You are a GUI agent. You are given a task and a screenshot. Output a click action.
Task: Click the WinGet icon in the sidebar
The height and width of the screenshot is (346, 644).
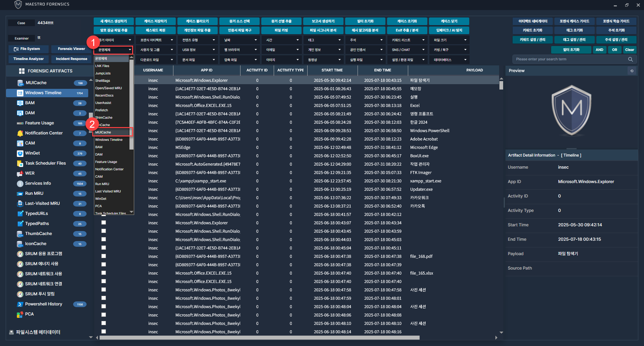[20, 153]
